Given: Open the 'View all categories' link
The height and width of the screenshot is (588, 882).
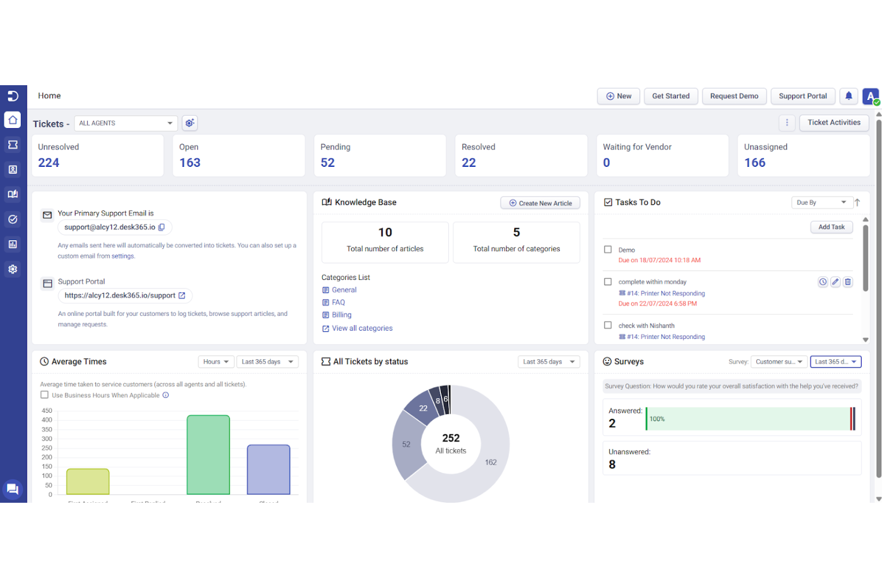Looking at the screenshot, I should [362, 328].
